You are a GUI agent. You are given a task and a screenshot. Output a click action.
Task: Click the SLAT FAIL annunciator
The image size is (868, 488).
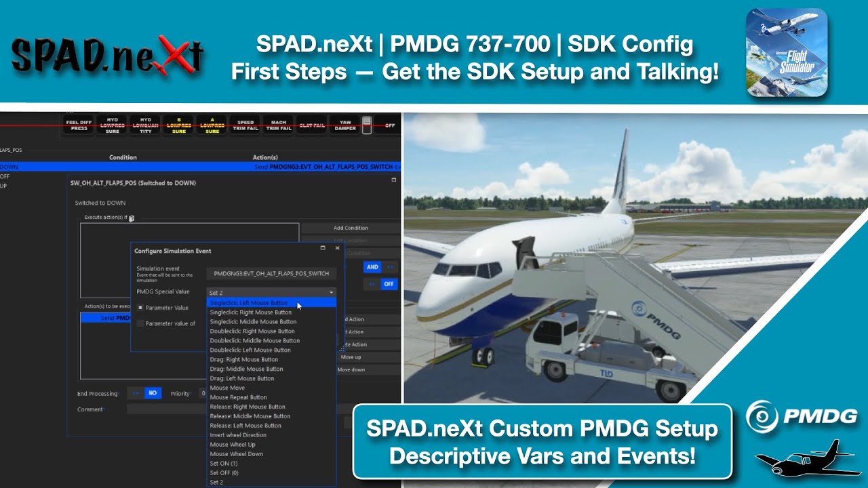311,125
